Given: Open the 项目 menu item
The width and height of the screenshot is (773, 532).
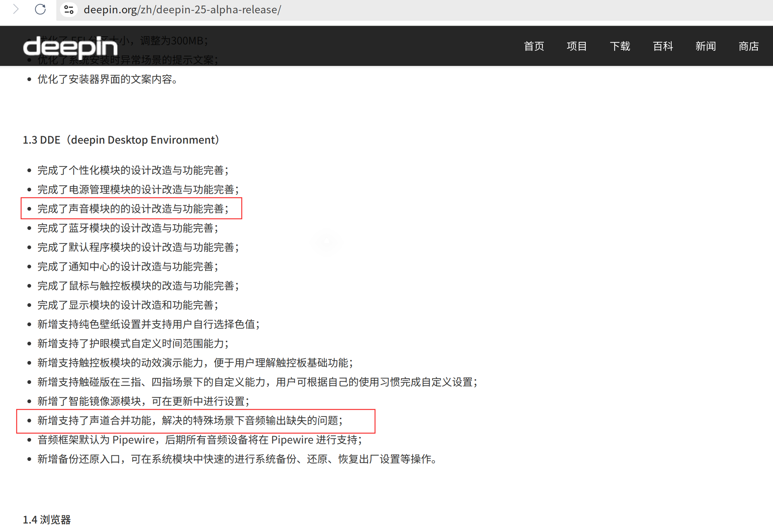Looking at the screenshot, I should tap(577, 46).
